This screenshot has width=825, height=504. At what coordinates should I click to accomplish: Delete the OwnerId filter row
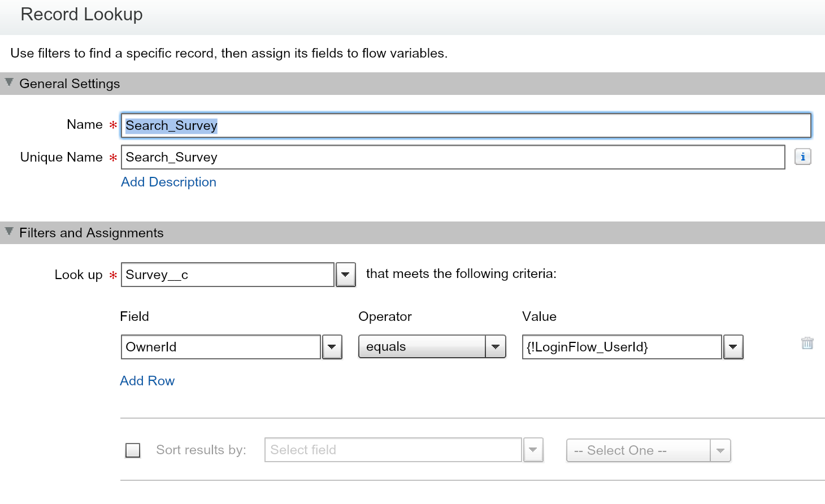pyautogui.click(x=807, y=343)
